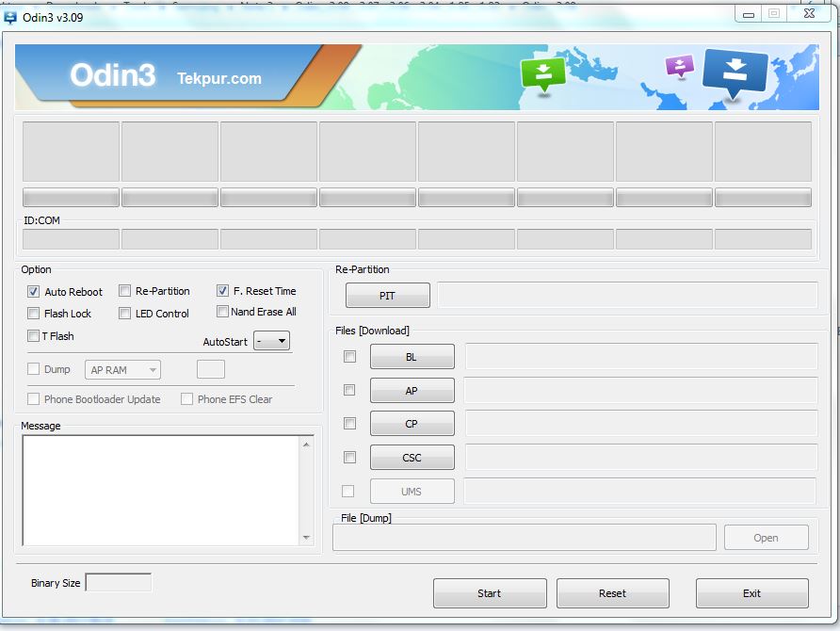Screen dimensions: 840x631
Task: Click inside the Message log box
Action: click(161, 490)
